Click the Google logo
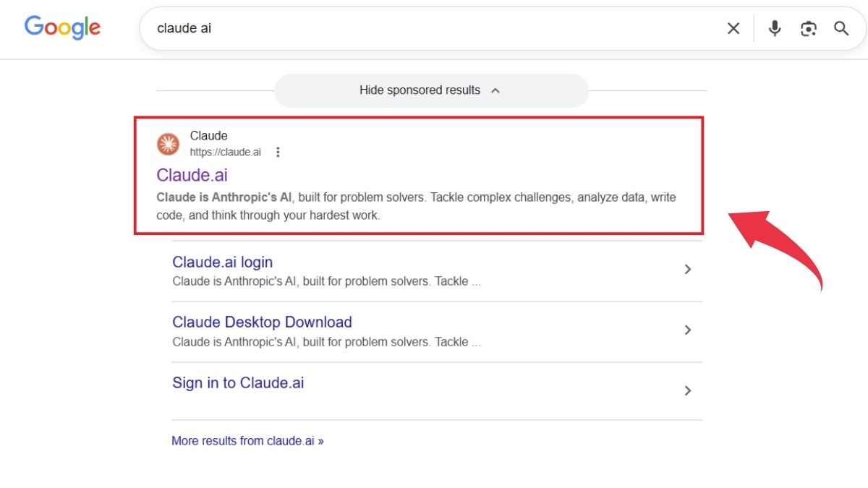Screen dimensions: 868x488 click(62, 27)
